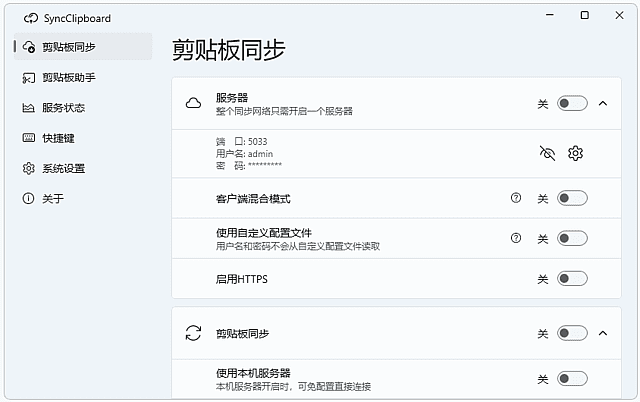Click the 系统设置 gear icon in sidebar
The image size is (640, 402).
(29, 168)
